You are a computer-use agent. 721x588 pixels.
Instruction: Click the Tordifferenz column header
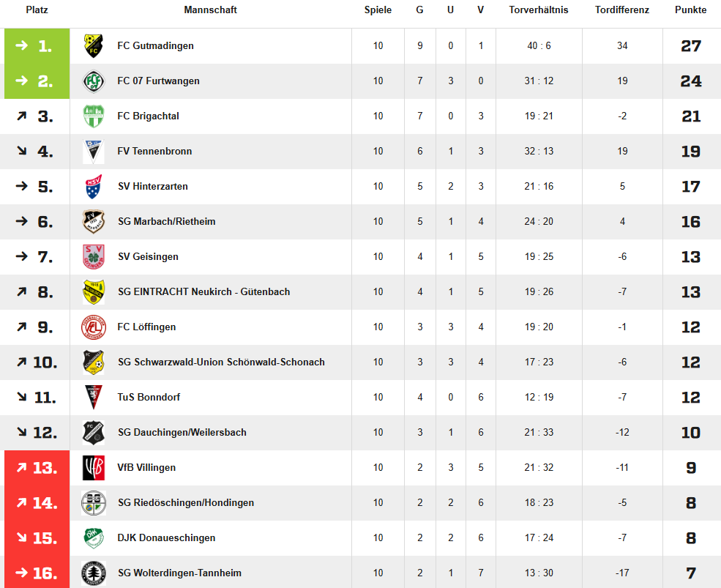[622, 10]
